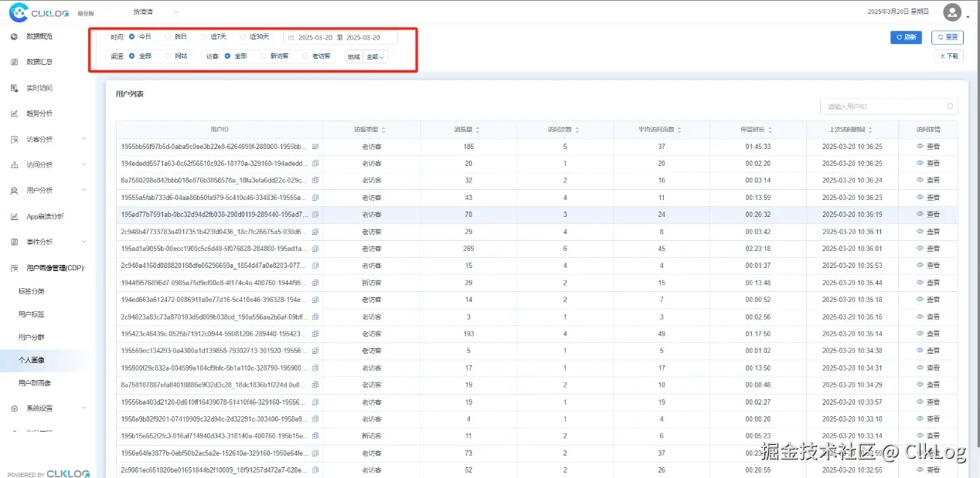Viewport: 980px width, 478px height.
Task: Expand the 用户分析 sidebar menu
Action: pos(84,190)
